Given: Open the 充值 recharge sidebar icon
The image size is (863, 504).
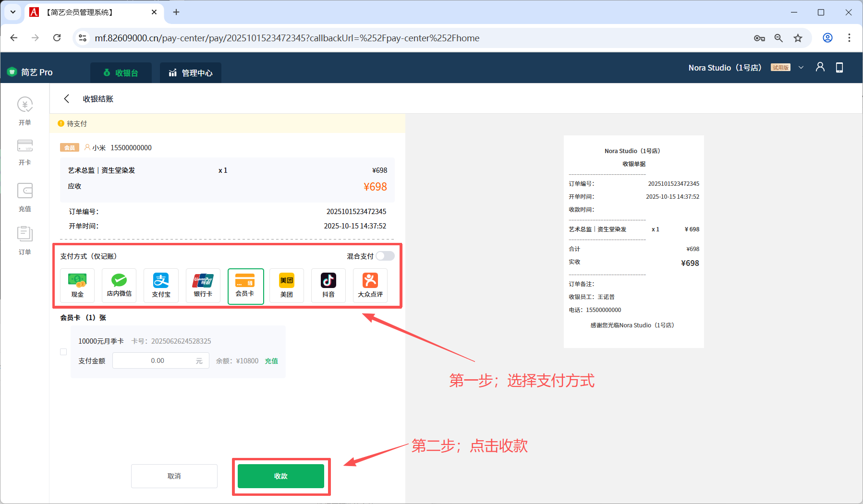Looking at the screenshot, I should point(25,197).
